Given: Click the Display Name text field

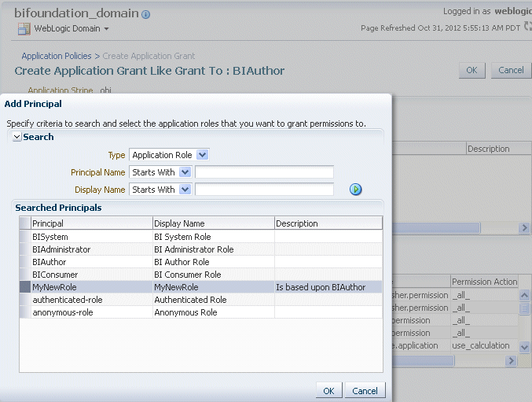Looking at the screenshot, I should tap(264, 190).
